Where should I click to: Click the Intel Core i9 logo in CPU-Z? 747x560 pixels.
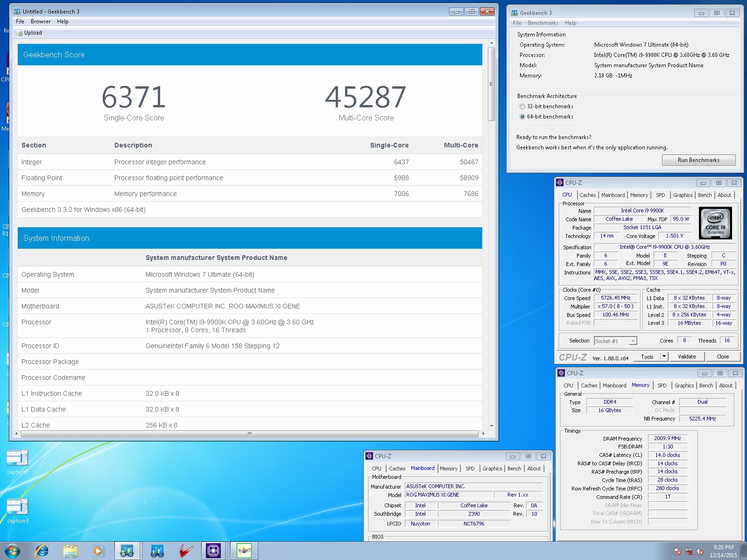[715, 223]
